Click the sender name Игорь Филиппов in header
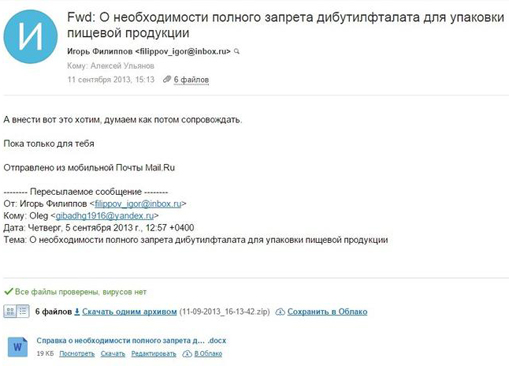509x366 pixels. click(100, 51)
